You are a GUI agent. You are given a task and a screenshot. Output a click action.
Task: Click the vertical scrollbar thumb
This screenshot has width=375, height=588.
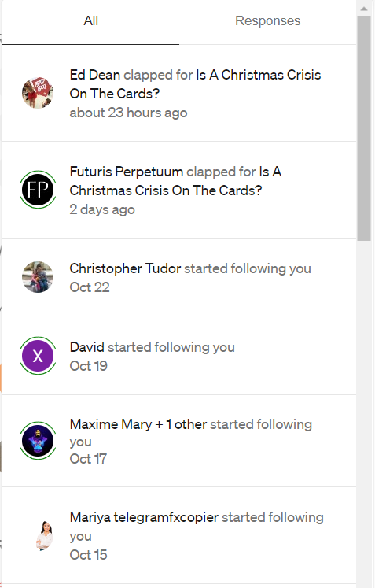click(x=364, y=128)
